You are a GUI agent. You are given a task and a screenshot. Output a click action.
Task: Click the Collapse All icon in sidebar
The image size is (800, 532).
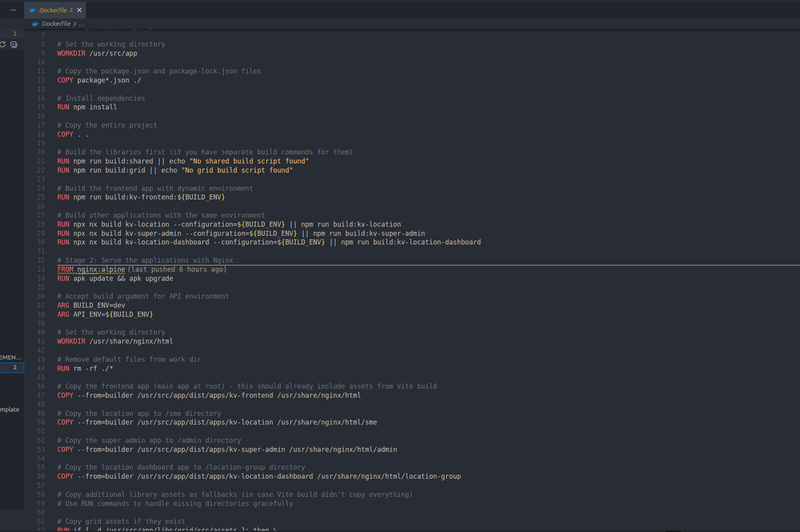click(14, 44)
